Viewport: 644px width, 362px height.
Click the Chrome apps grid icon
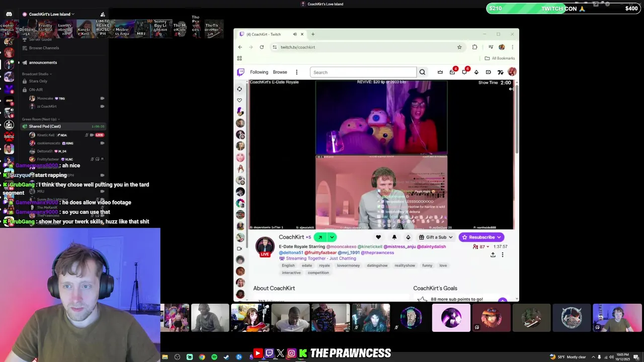coord(239,58)
